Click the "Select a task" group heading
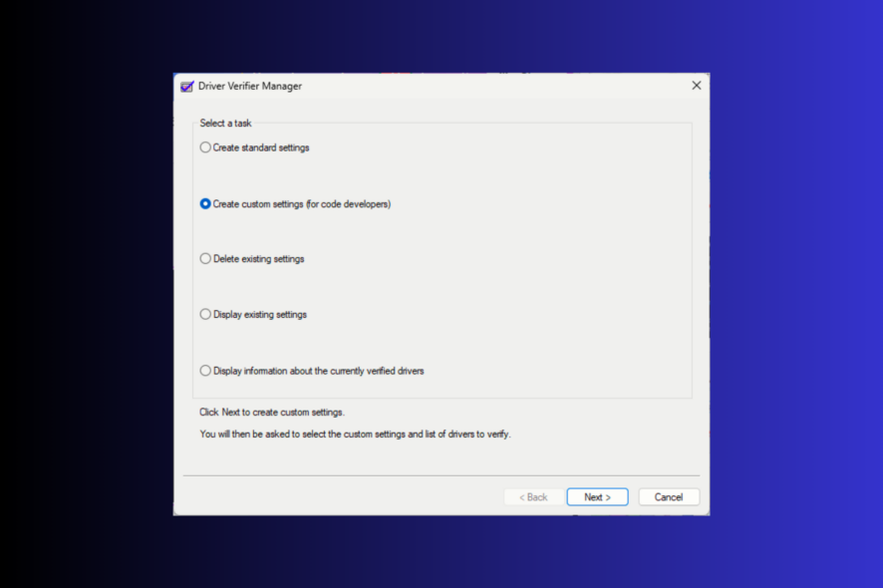This screenshot has height=588, width=883. click(224, 123)
